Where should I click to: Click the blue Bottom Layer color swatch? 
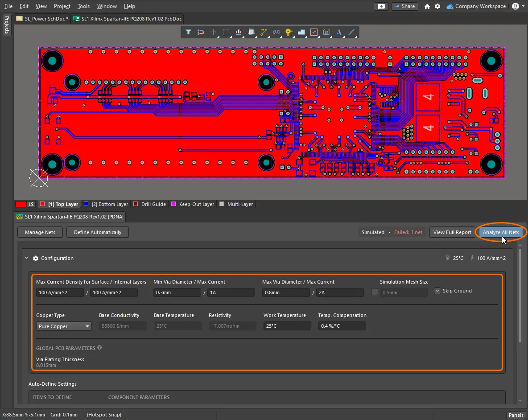pyautogui.click(x=86, y=204)
